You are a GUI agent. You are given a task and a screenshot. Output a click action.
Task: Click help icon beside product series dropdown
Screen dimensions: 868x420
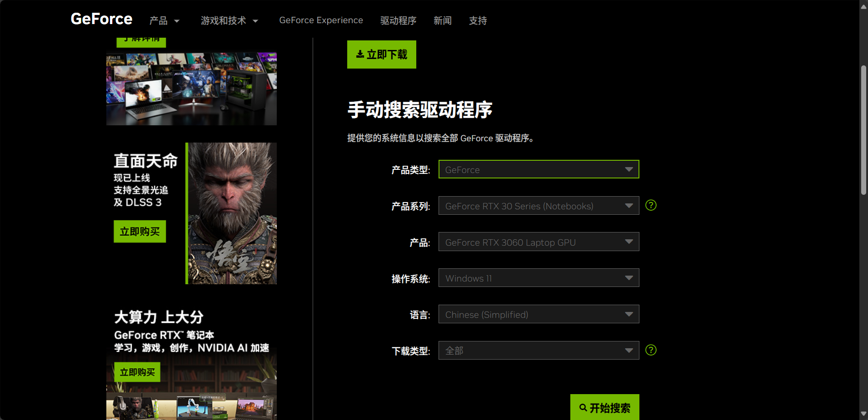[x=651, y=205]
